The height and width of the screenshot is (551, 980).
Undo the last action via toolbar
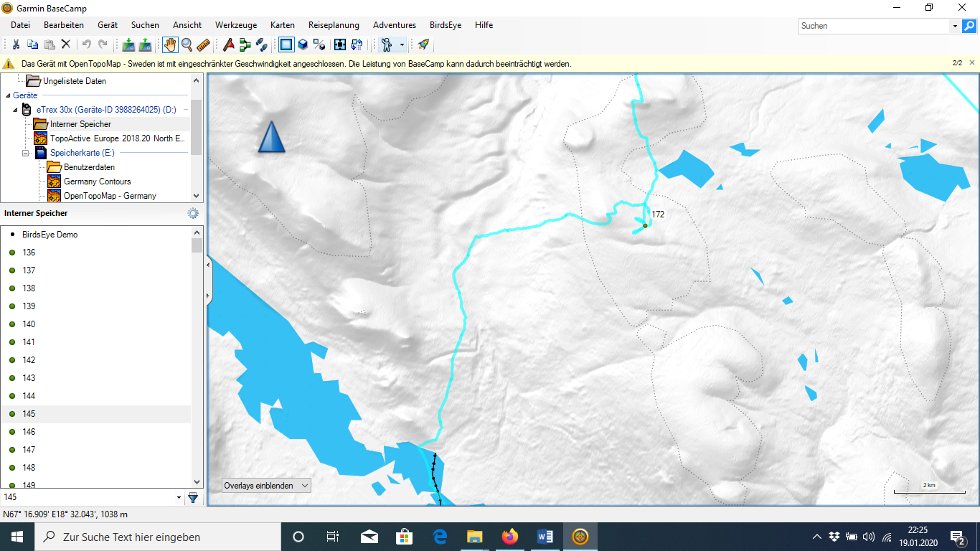click(x=87, y=44)
